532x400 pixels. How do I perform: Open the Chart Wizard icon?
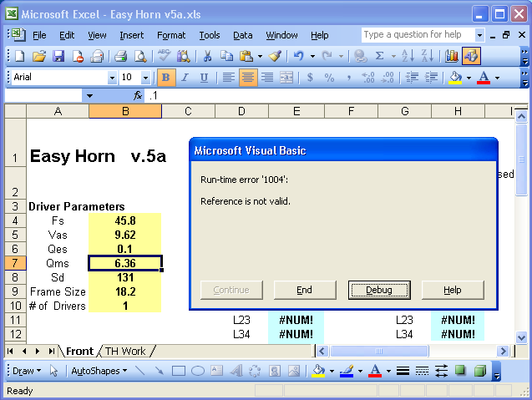pyautogui.click(x=452, y=56)
